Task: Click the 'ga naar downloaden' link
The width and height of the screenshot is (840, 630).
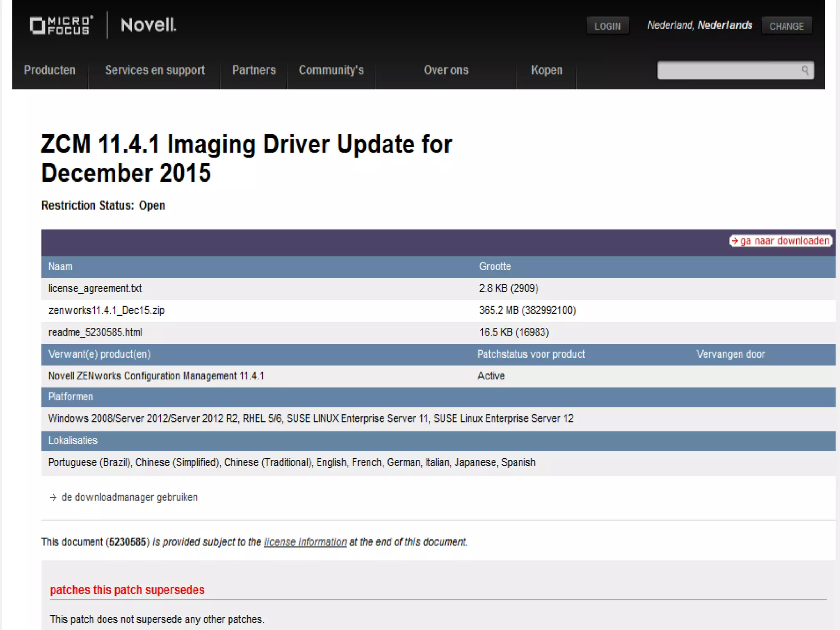Action: [781, 241]
